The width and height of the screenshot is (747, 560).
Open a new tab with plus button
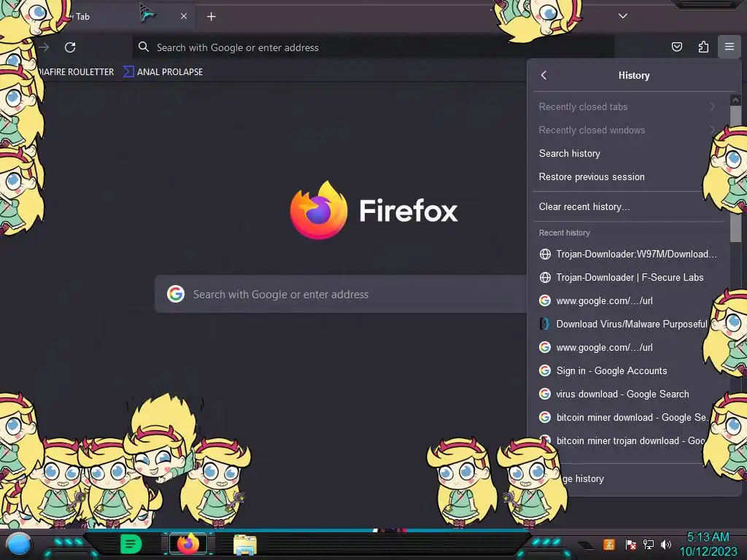(x=211, y=17)
